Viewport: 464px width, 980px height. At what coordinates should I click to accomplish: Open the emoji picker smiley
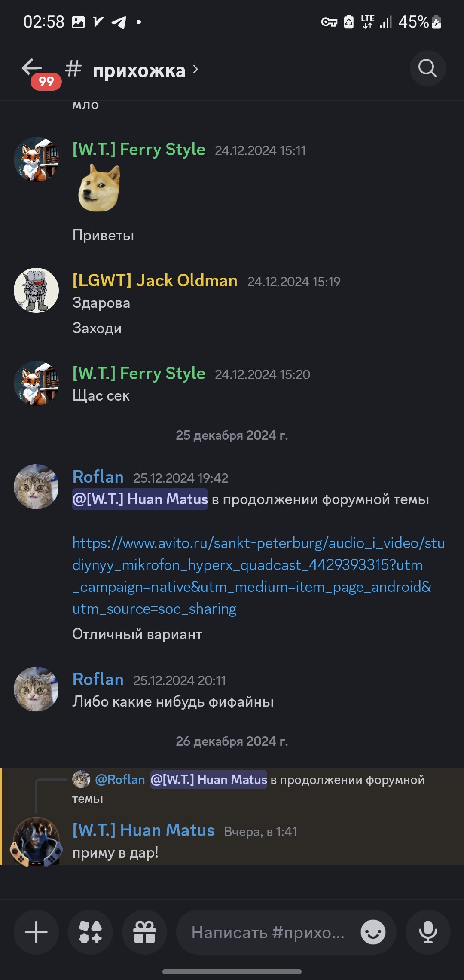[372, 932]
